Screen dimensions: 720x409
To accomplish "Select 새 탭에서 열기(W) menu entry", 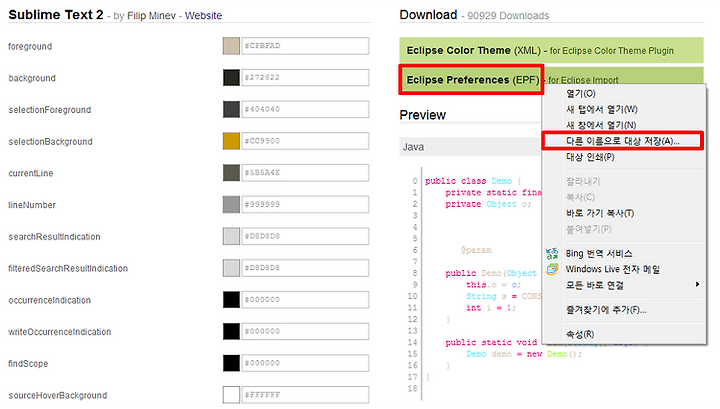I will point(602,109).
